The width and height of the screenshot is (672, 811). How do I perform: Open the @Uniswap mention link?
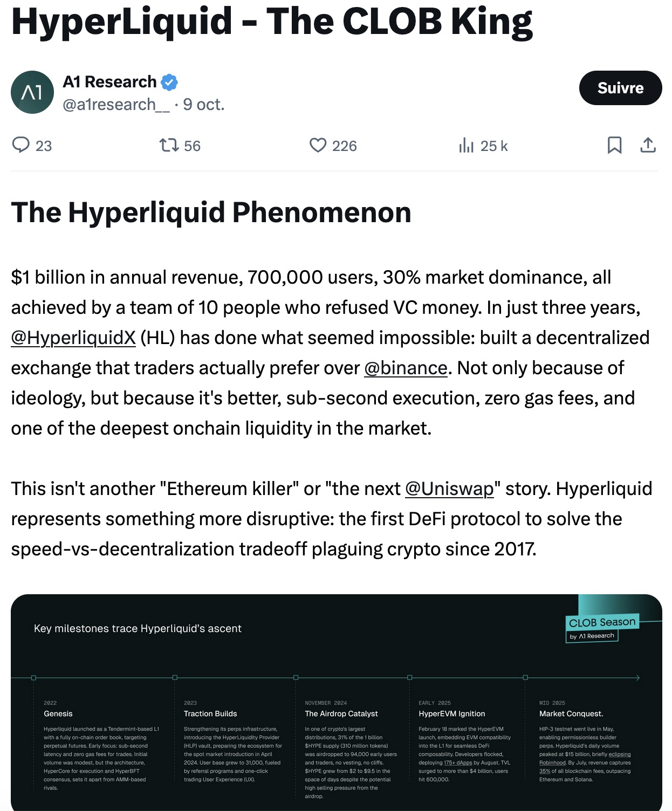pyautogui.click(x=449, y=489)
